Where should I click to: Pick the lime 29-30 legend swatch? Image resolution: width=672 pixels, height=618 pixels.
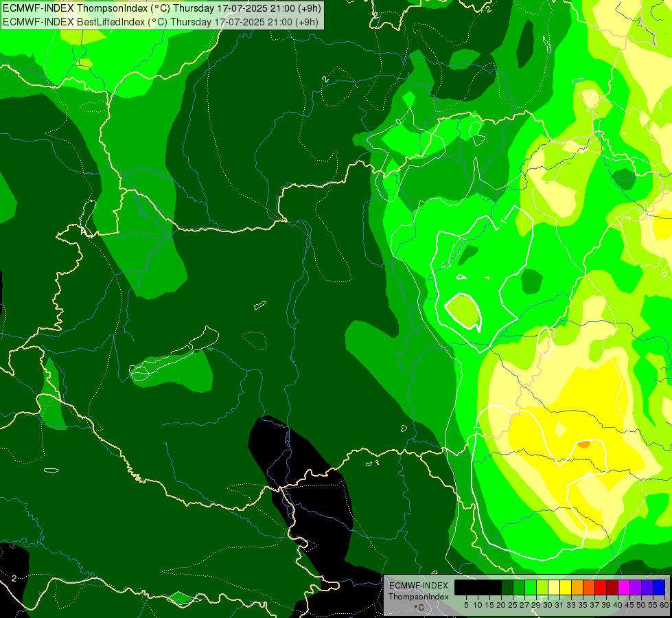point(542,587)
